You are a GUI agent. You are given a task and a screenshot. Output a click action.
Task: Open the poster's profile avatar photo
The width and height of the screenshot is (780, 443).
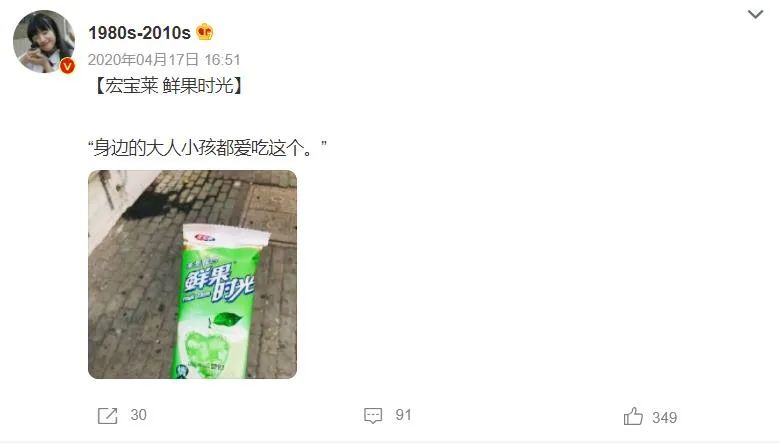tap(44, 41)
